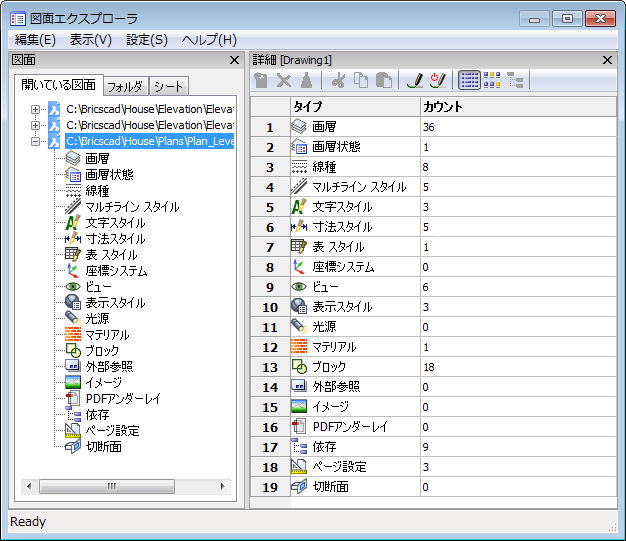Select マルチライン スタイル in the tree
The image size is (626, 541).
point(132,207)
